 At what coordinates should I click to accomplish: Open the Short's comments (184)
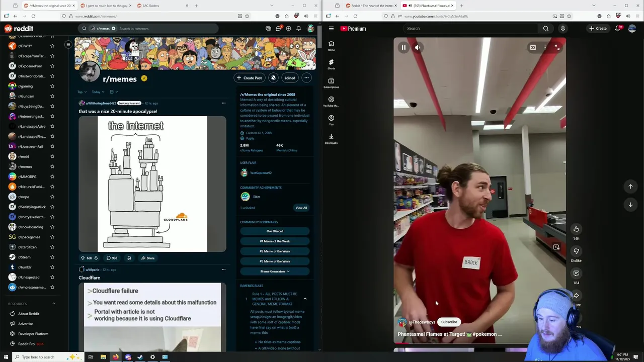tap(576, 274)
